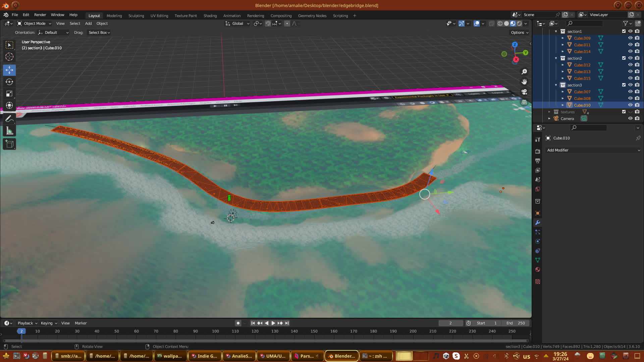Click the End frame field

pyautogui.click(x=516, y=323)
